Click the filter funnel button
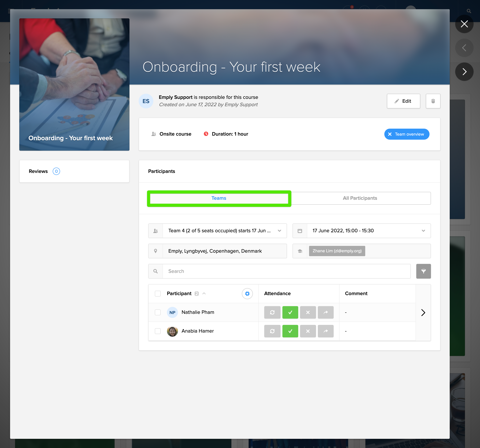This screenshot has height=448, width=480. [423, 271]
